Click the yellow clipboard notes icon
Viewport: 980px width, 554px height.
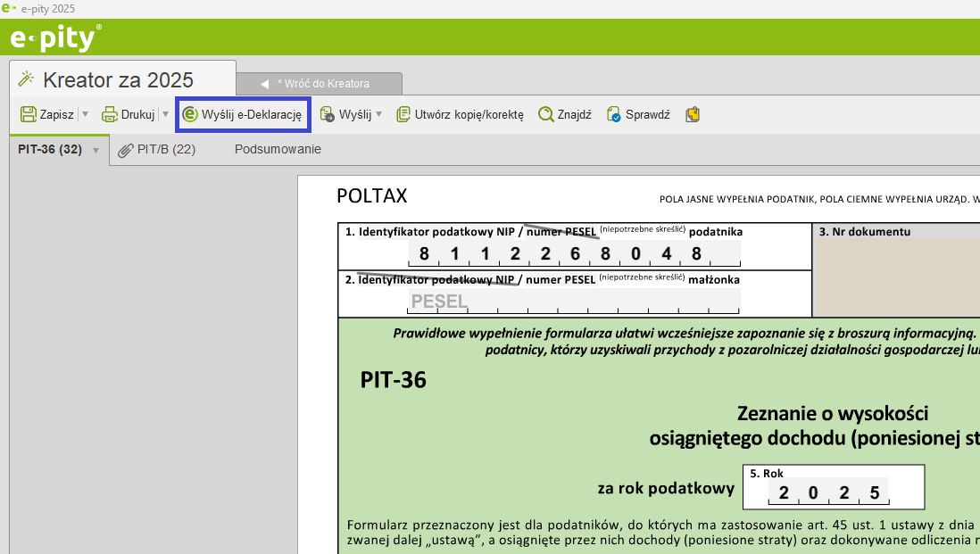pos(693,114)
